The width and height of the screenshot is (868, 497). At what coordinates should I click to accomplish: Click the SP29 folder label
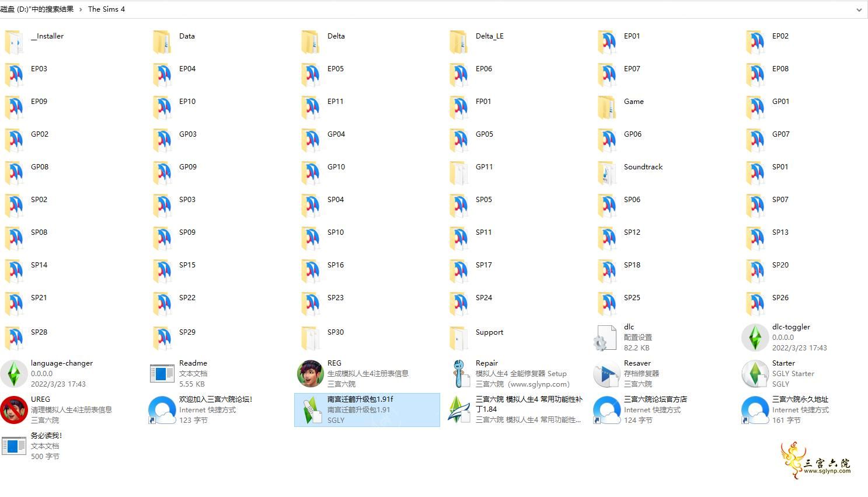187,332
